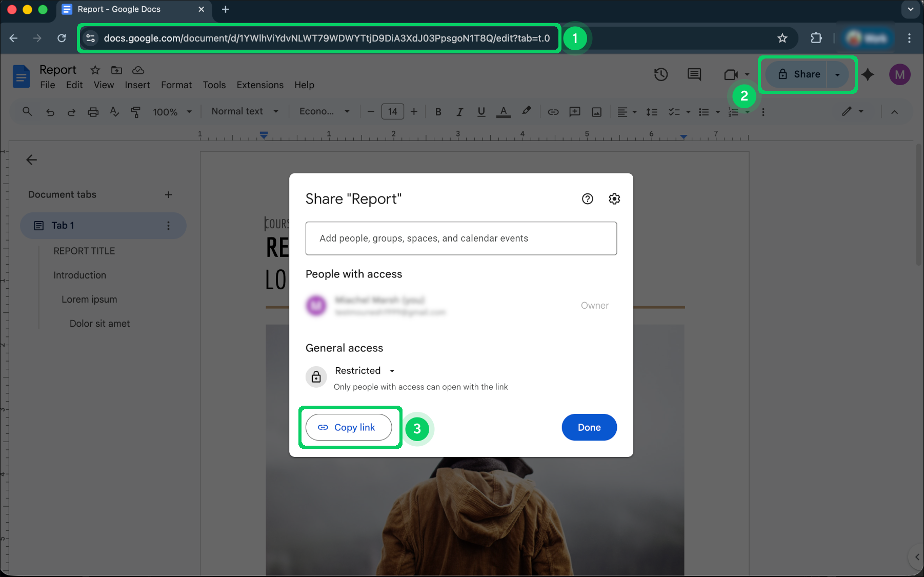Image resolution: width=924 pixels, height=577 pixels.
Task: Toggle underline formatting
Action: tap(481, 111)
